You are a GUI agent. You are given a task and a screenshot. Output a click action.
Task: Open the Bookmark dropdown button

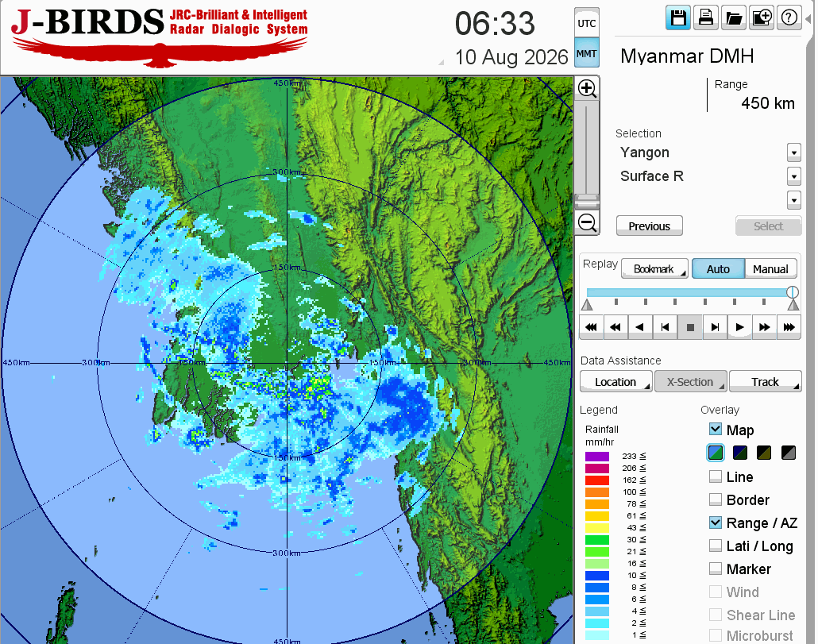654,268
